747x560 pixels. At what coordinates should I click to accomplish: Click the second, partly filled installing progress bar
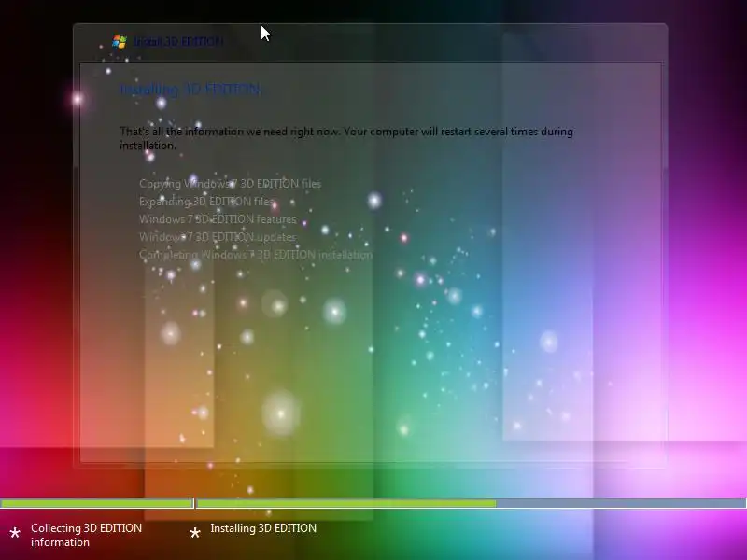pyautogui.click(x=472, y=503)
